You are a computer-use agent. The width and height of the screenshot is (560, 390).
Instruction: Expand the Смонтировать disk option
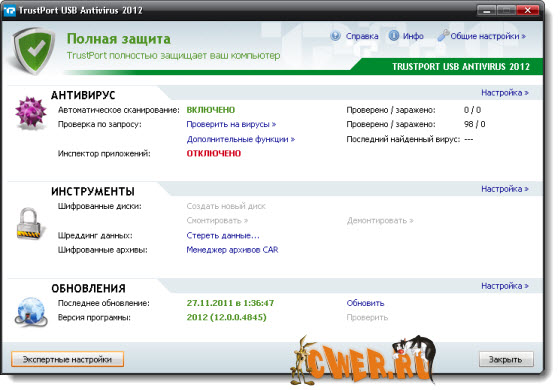217,221
